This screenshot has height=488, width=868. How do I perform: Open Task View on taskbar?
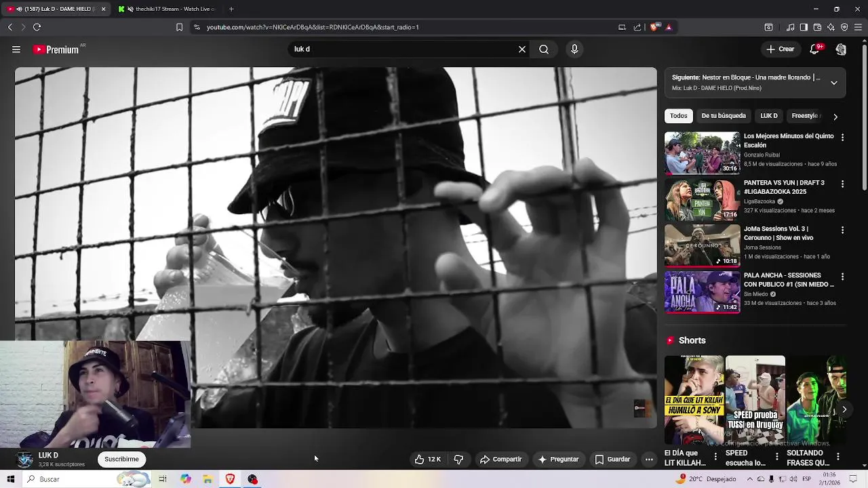(163, 479)
